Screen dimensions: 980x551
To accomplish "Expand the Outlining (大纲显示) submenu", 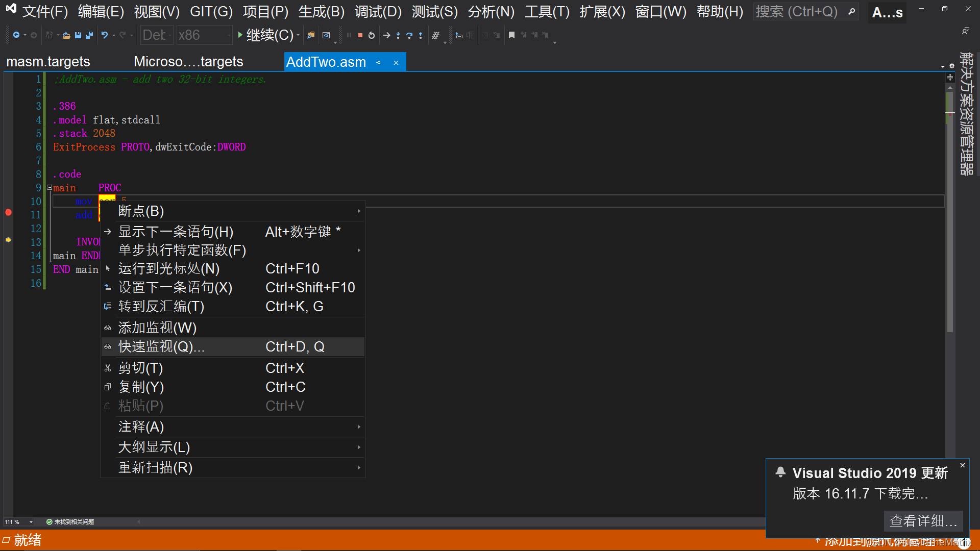I will pyautogui.click(x=233, y=447).
